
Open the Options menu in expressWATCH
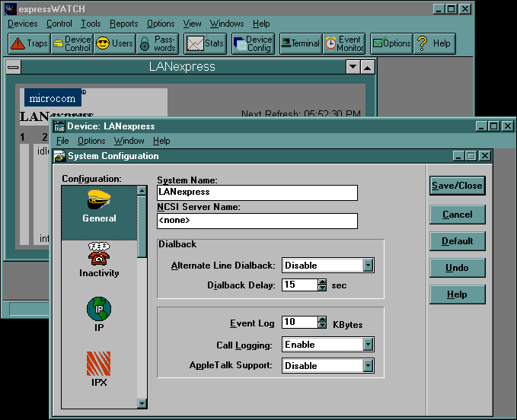161,24
